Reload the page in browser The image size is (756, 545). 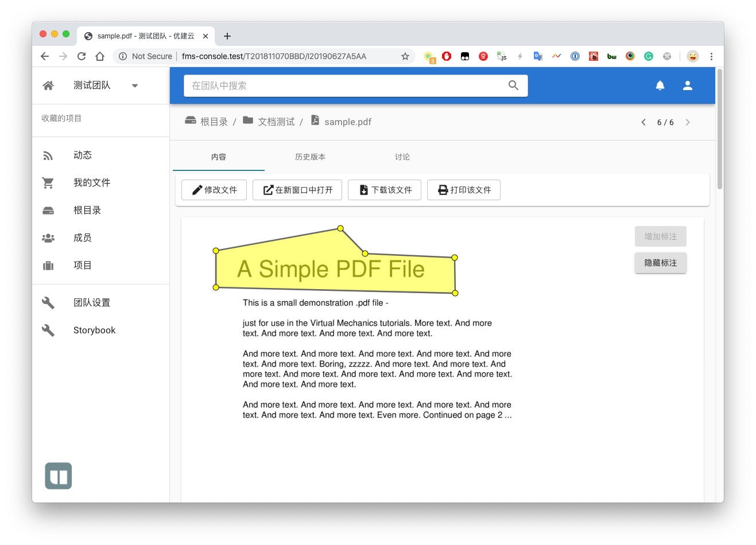click(x=82, y=56)
